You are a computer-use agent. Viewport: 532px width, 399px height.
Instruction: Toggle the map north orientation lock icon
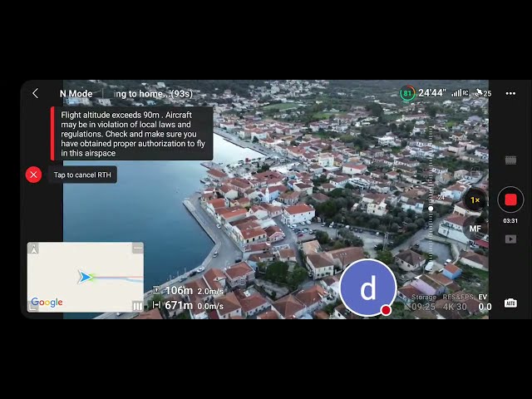click(34, 249)
